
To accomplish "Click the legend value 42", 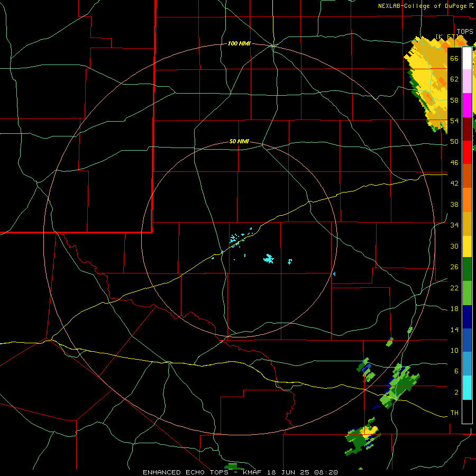I will coord(454,184).
